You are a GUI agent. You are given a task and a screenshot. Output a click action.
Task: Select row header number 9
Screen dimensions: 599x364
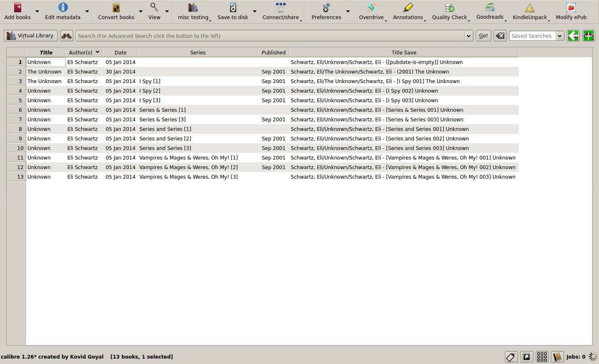coord(17,139)
